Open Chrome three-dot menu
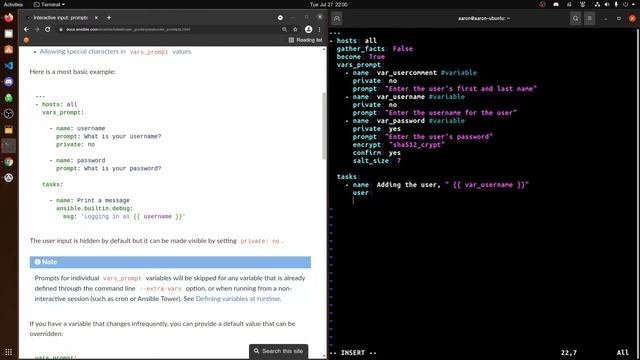The width and height of the screenshot is (640, 360). pyautogui.click(x=319, y=29)
